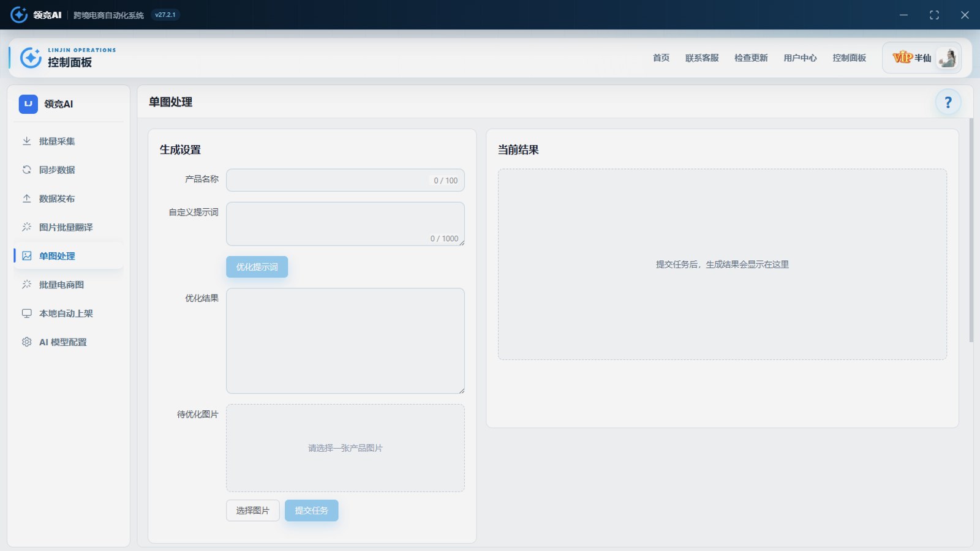Click the 当前结果 placeholder panel
980x551 pixels.
[x=722, y=264]
